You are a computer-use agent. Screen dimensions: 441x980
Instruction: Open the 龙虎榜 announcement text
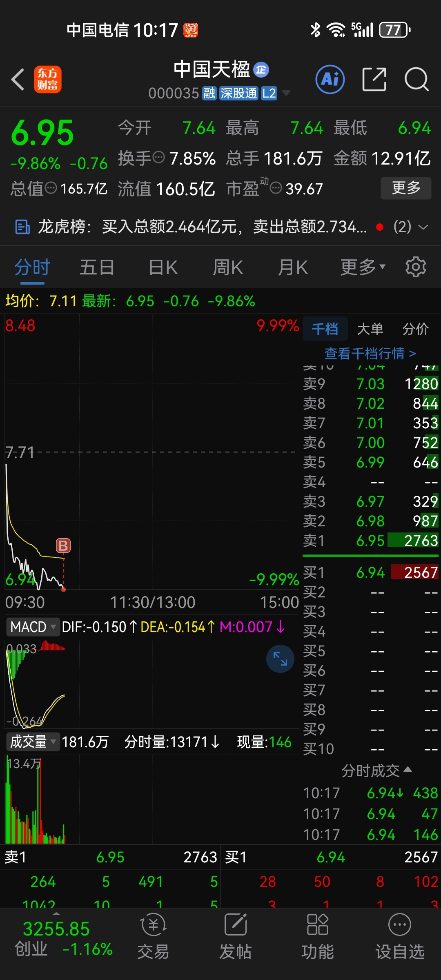tap(203, 227)
